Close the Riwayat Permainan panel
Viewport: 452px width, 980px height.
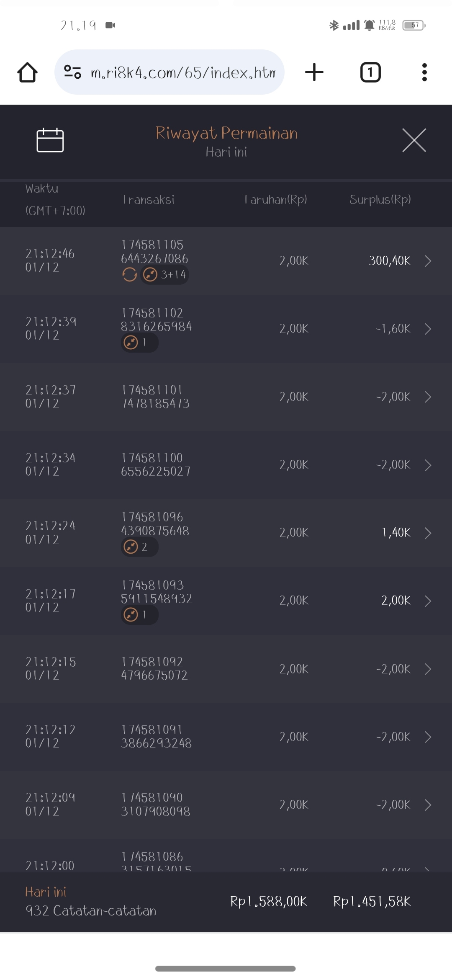point(414,140)
